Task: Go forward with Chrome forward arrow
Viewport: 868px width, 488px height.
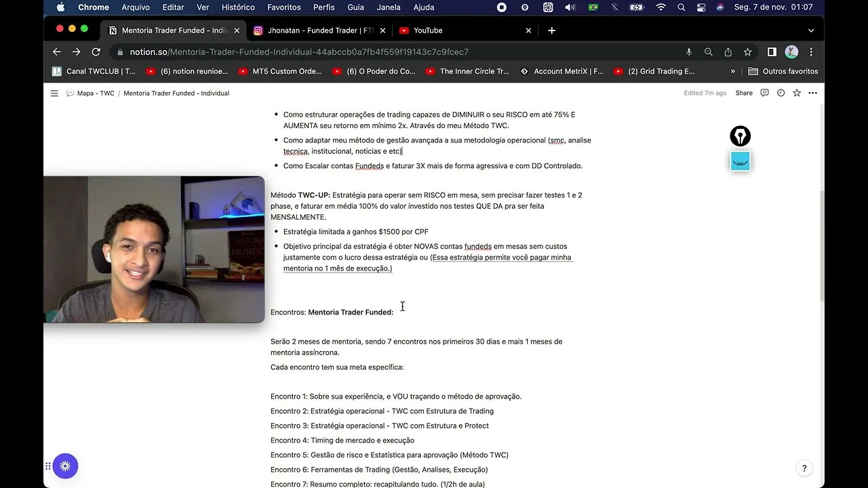Action: 77,52
